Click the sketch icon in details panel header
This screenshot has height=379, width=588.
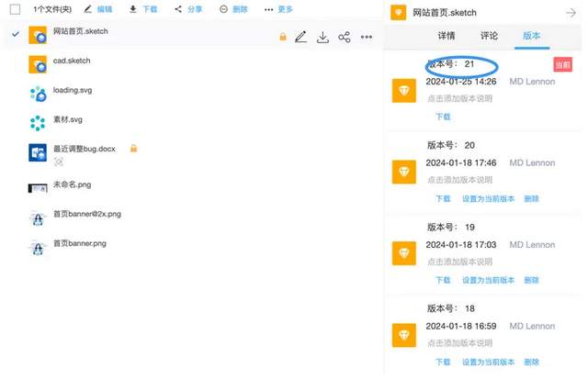[x=398, y=12]
